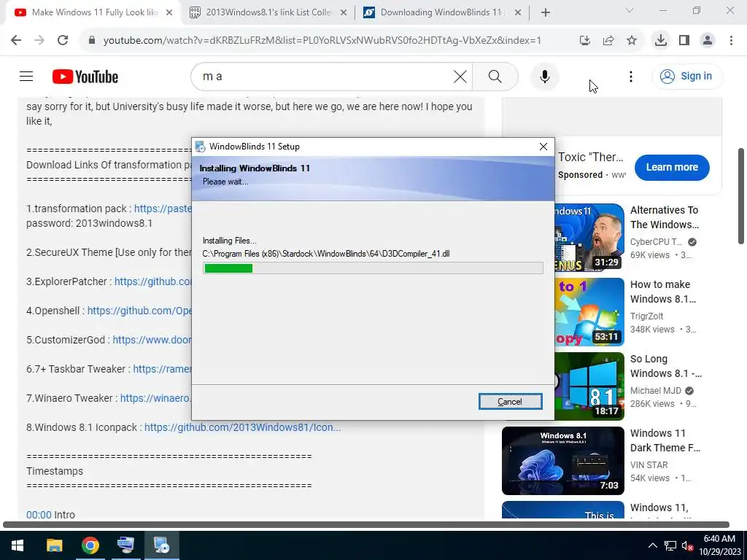Viewport: 747px width, 560px height.
Task: Close the 2013Windows8.1 link List tab
Action: pos(343,13)
